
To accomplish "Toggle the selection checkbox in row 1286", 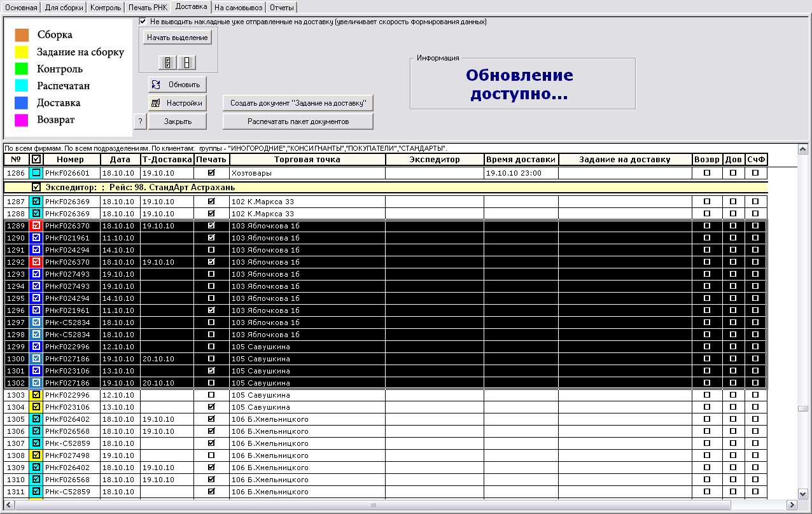I will tap(36, 173).
